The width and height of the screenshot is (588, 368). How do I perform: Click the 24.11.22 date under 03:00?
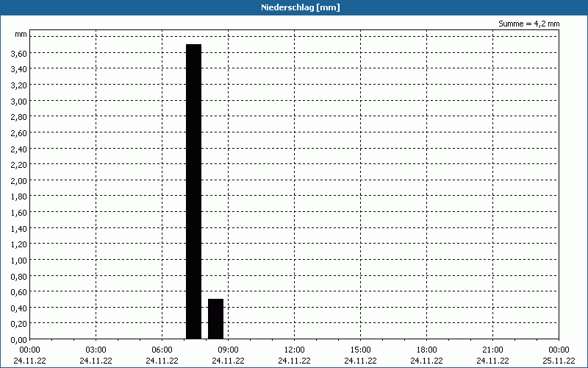[x=96, y=361]
